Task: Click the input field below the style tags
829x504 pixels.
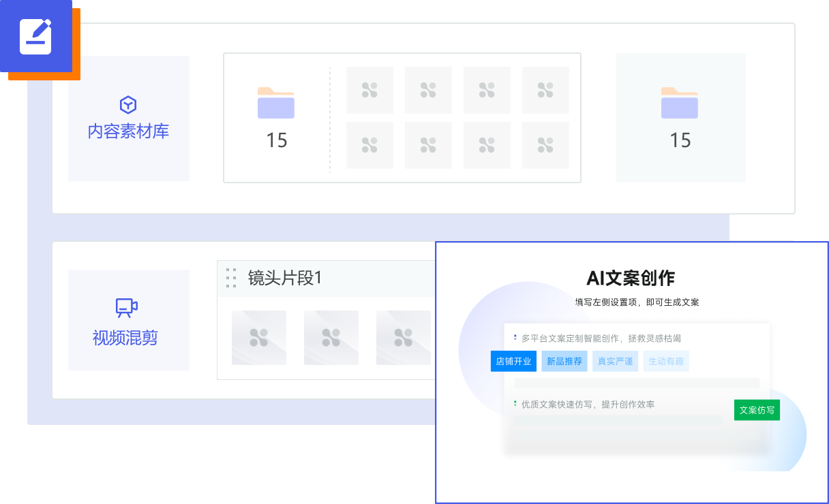Action: (637, 383)
